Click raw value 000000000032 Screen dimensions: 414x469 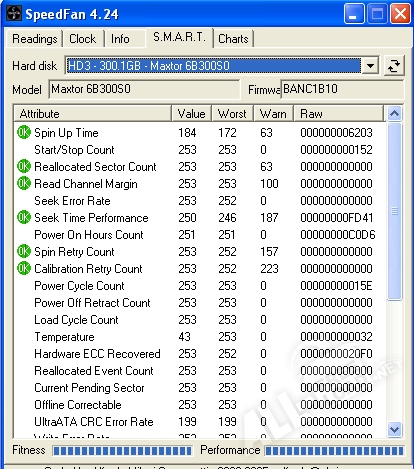[336, 336]
